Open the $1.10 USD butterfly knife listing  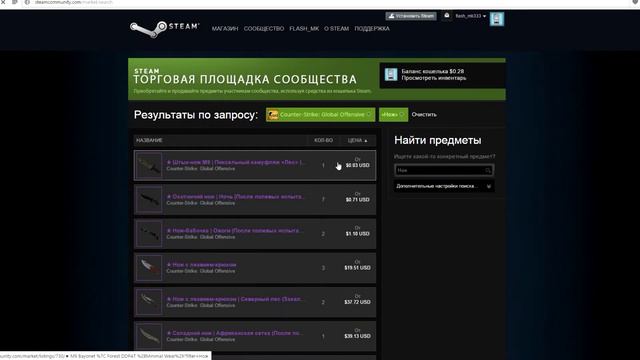coord(255,234)
